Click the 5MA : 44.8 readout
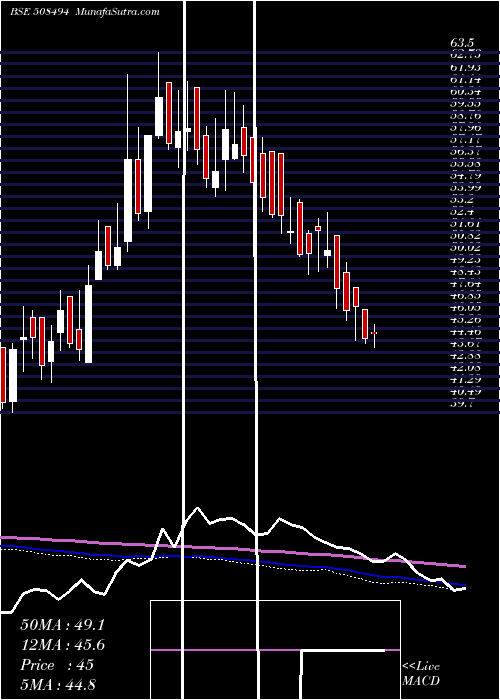Viewport: 500px width, 700px height. [58, 684]
